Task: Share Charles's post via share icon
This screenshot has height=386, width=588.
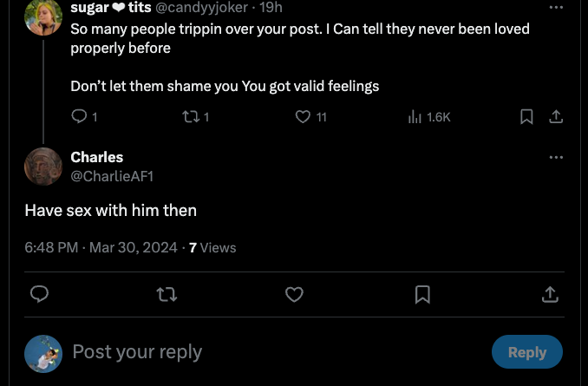Action: click(x=550, y=294)
